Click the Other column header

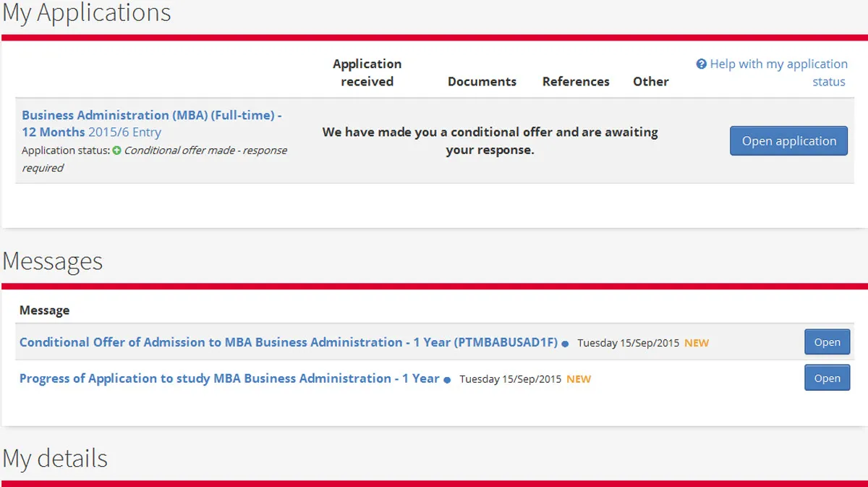click(650, 82)
